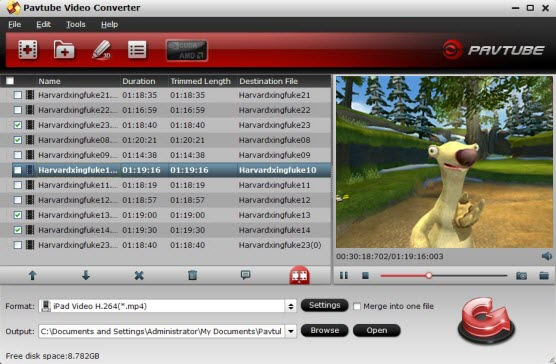Viewport: 556px width, 364px height.
Task: Uncheck the Harvardxingfuke08 checkbox
Action: click(17, 140)
